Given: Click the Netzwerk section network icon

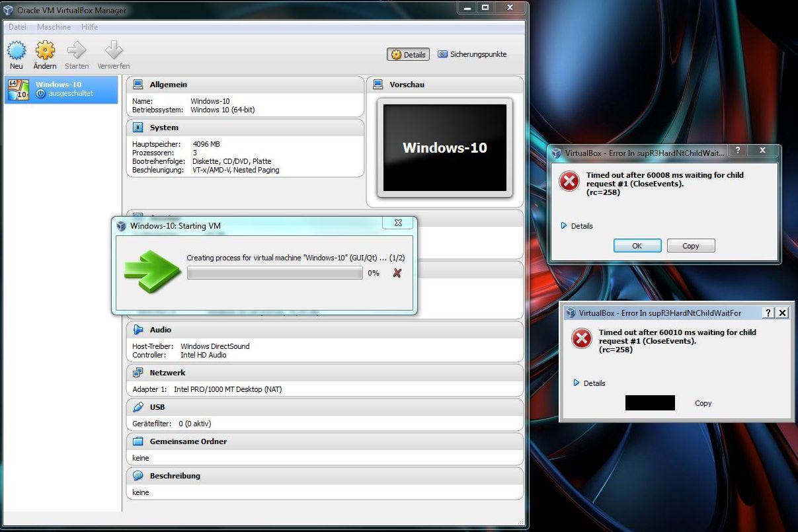Looking at the screenshot, I should (x=138, y=373).
